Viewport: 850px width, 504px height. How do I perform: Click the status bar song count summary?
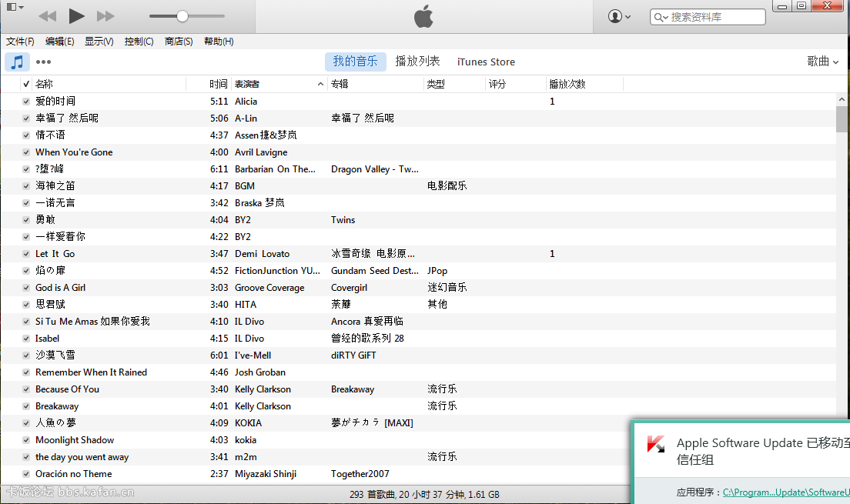pyautogui.click(x=424, y=494)
